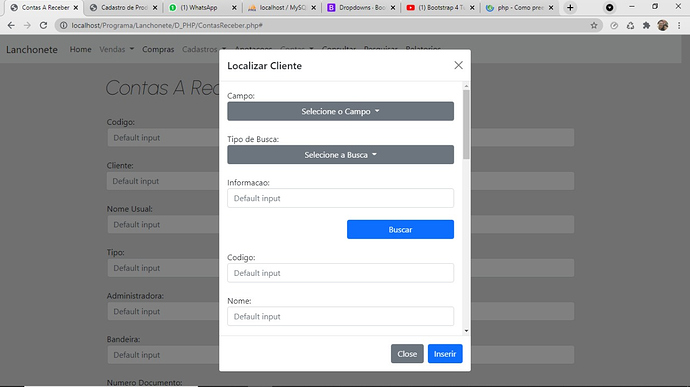Image resolution: width=690 pixels, height=387 pixels.
Task: Open the browser extensions puzzle icon
Action: 646,26
